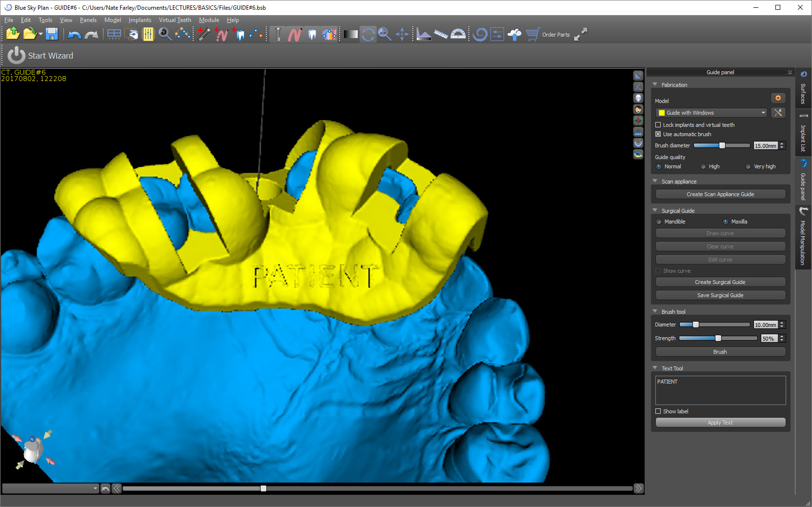Image resolution: width=812 pixels, height=507 pixels.
Task: Click the save (floppy disk) toolbar icon
Action: 52,34
